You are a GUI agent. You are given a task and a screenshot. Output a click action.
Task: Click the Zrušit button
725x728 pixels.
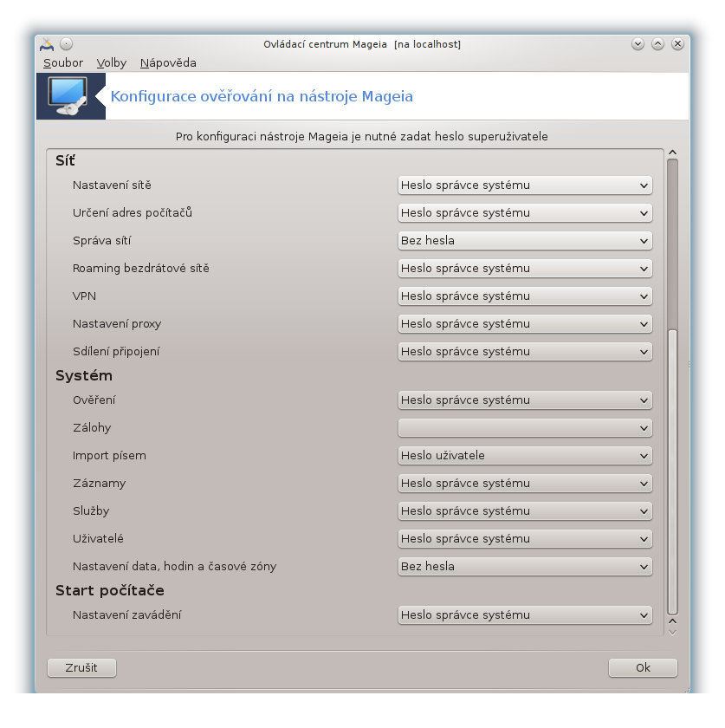coord(81,667)
